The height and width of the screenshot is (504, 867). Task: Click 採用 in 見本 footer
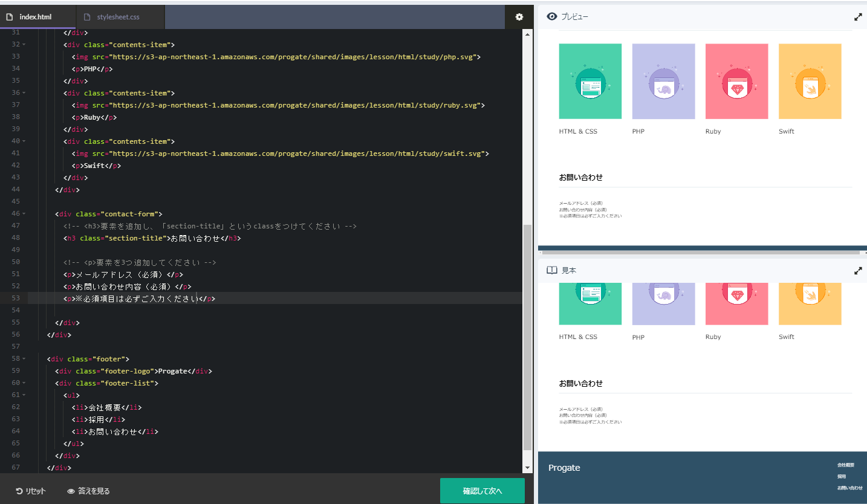point(842,476)
